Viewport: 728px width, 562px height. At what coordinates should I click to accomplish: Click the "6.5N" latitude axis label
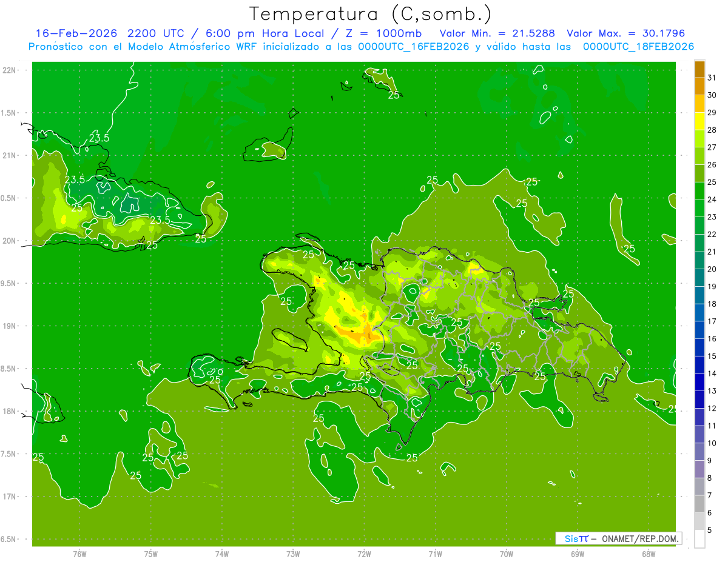(9, 540)
